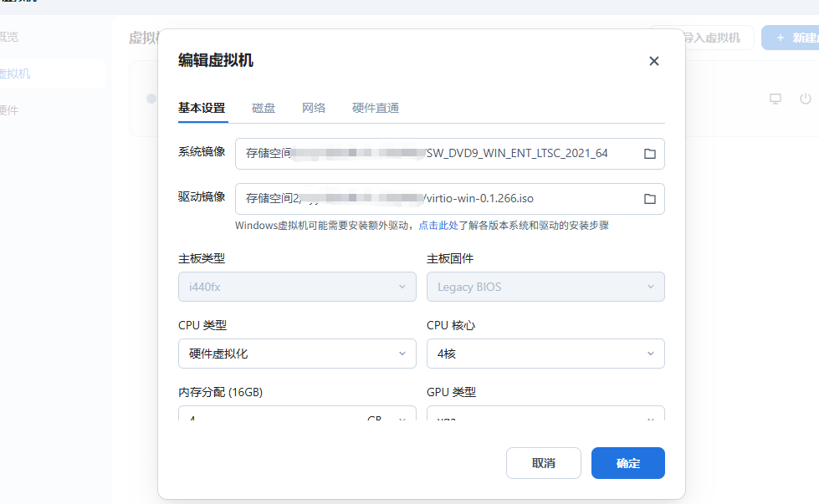Click the VM monitor display icon
Image resolution: width=819 pixels, height=504 pixels.
[x=775, y=99]
